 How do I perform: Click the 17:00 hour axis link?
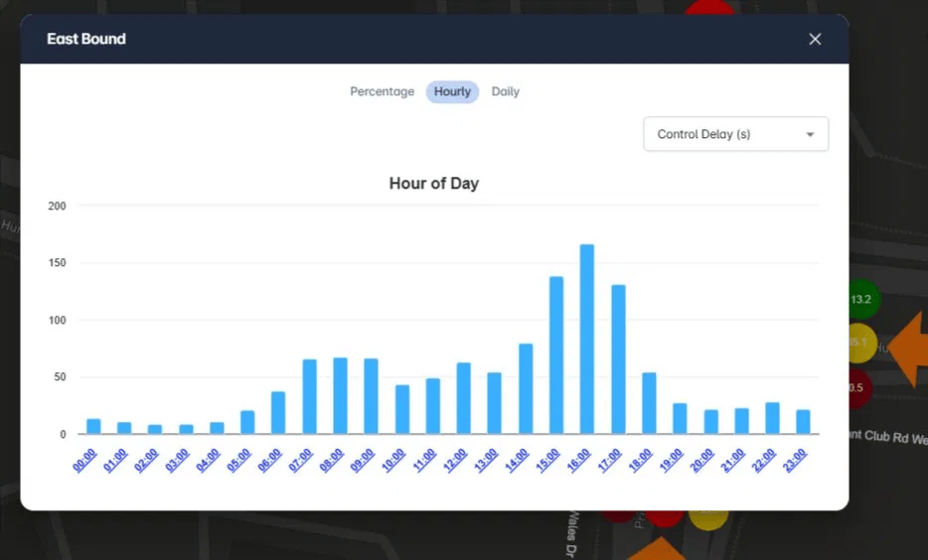click(x=610, y=460)
